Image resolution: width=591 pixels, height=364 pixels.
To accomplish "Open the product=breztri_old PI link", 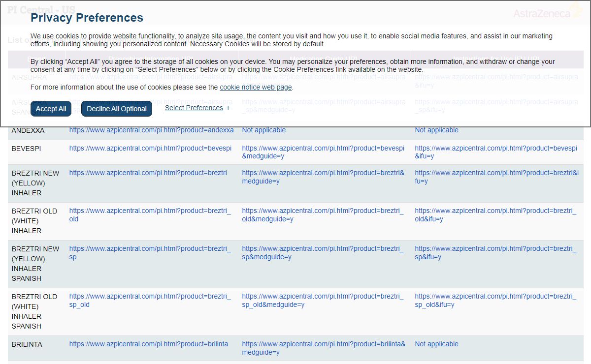I will (x=150, y=215).
